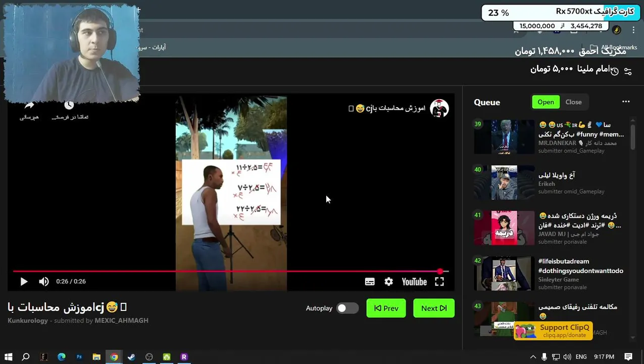Open Microsoft Edge from the taskbar
This screenshot has height=364, width=644.
[62, 357]
